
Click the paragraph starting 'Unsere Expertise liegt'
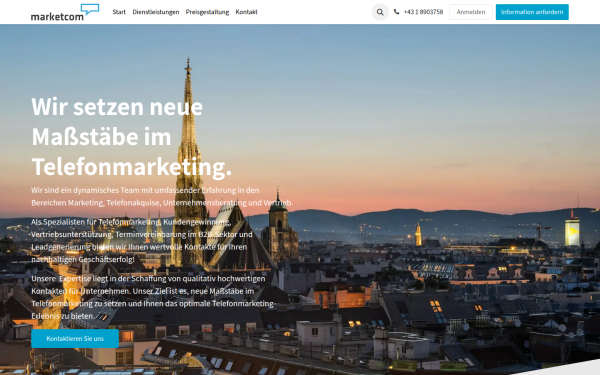[153, 297]
